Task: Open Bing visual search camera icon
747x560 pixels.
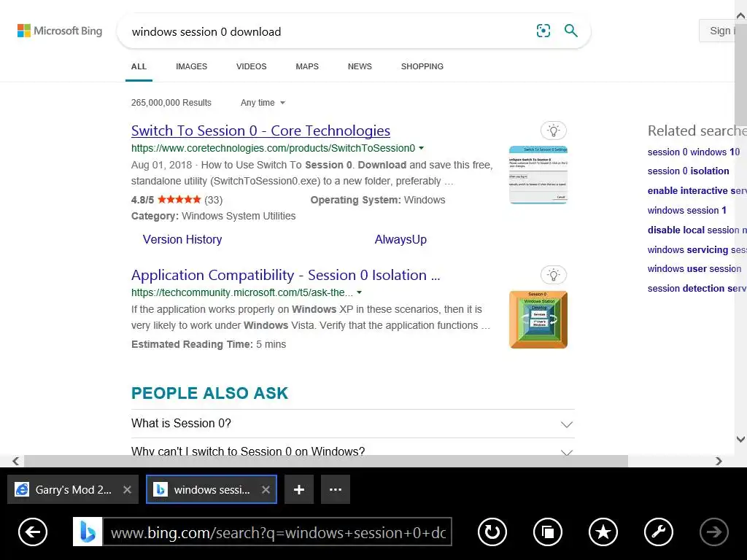Action: tap(543, 31)
